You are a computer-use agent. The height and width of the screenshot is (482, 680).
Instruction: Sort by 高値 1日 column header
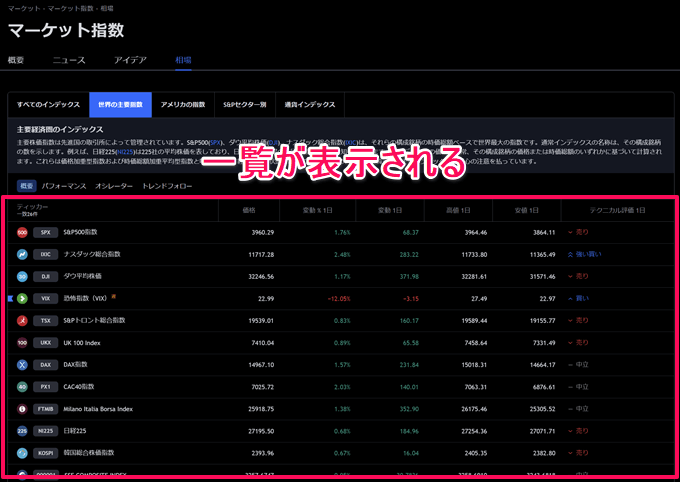click(458, 210)
